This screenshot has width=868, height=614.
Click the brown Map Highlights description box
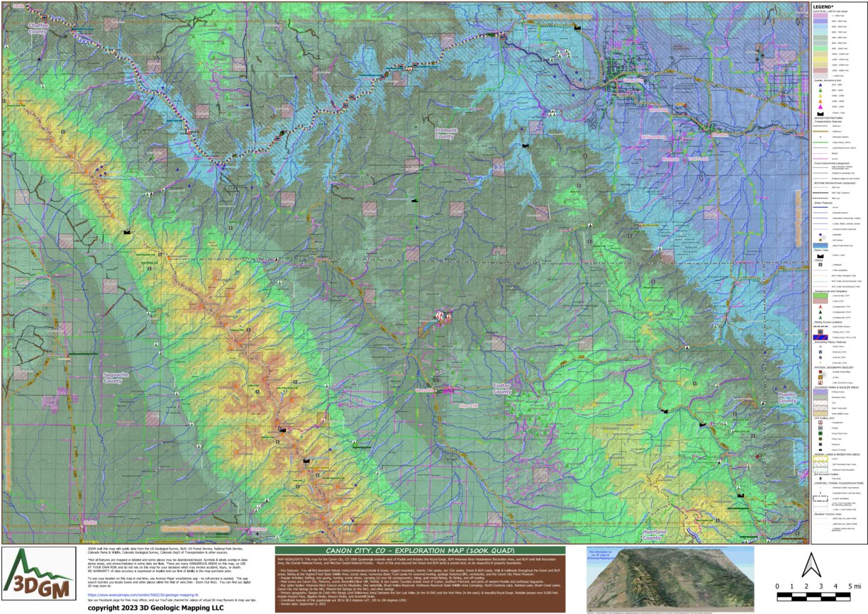(x=420, y=584)
